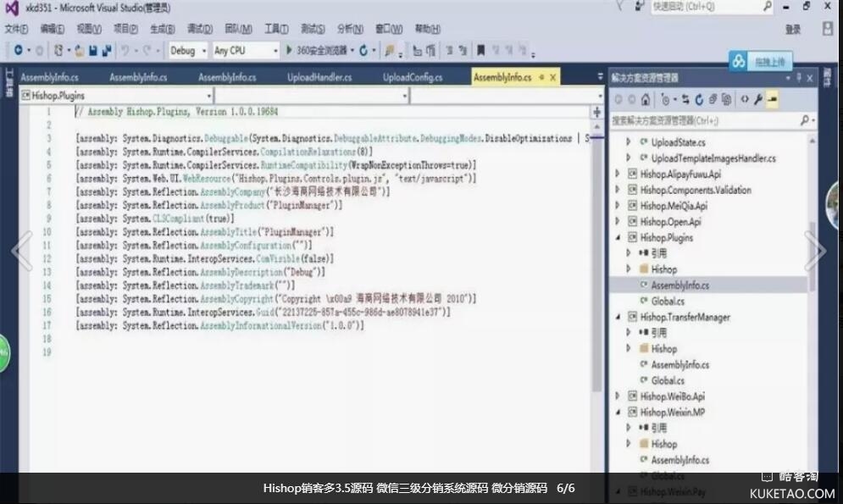Click the Pending Changes Filter icon
This screenshot has height=504, width=843.
[x=666, y=99]
